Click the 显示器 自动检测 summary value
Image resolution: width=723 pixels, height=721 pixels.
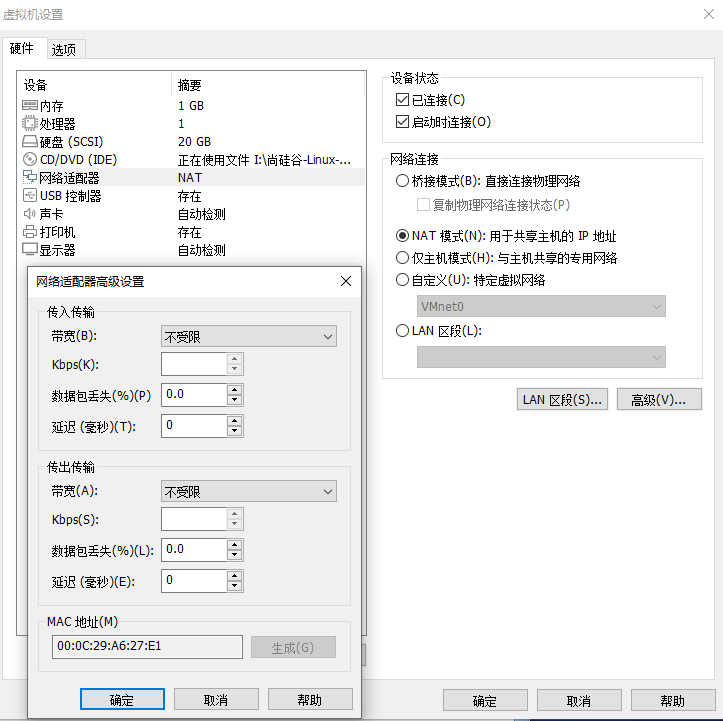coord(201,250)
